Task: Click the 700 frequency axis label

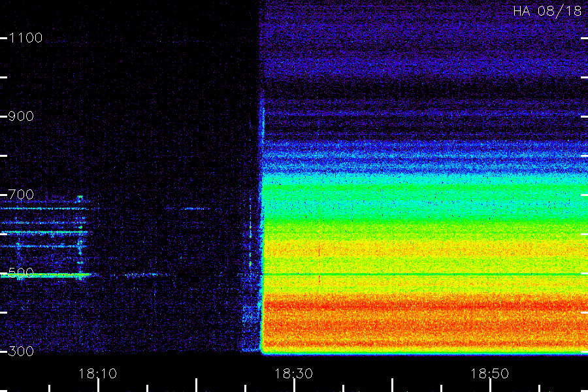Action: click(21, 195)
